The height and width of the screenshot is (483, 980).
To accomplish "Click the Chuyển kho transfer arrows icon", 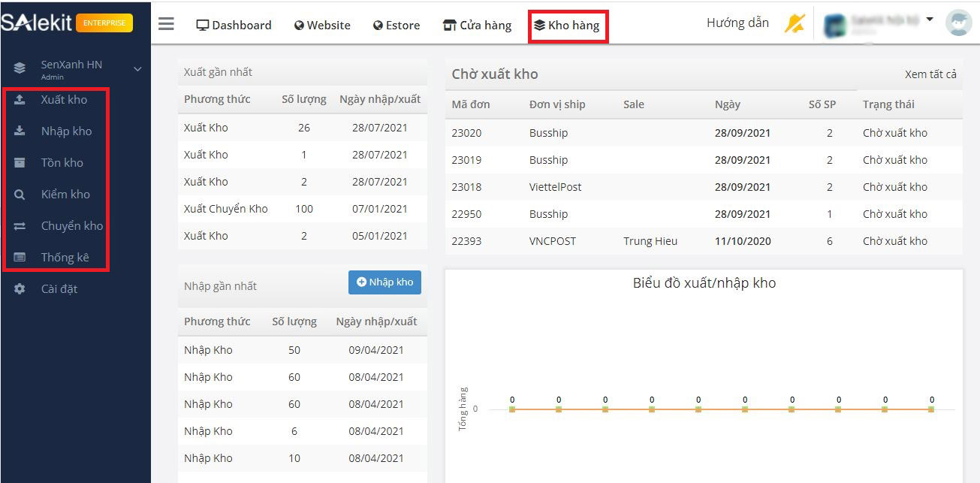I will coord(20,226).
